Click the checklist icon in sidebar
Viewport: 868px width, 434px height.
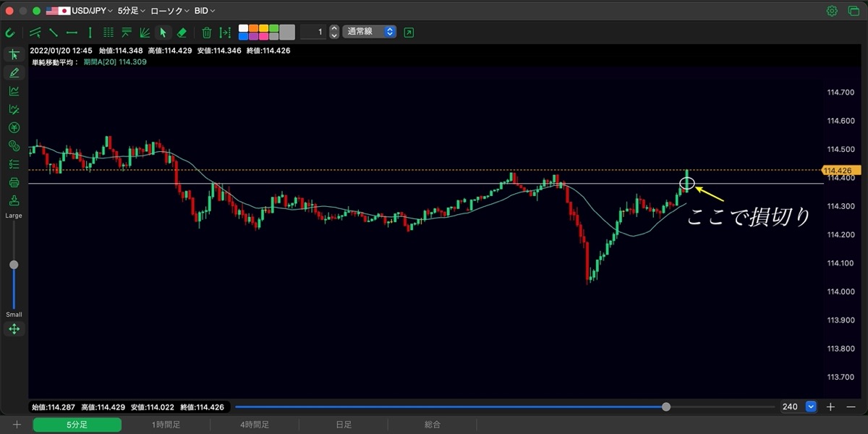pos(14,164)
